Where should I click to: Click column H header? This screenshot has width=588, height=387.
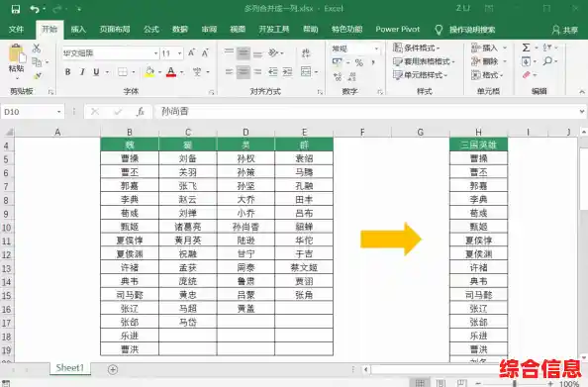[478, 132]
